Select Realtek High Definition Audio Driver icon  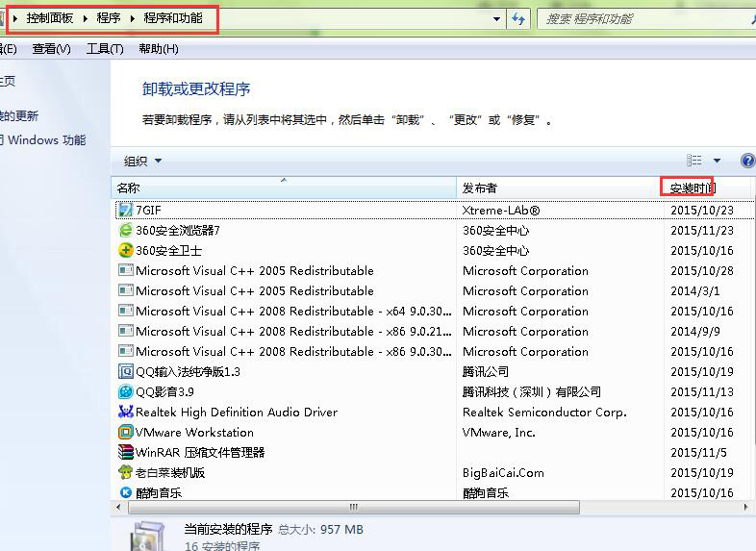pos(125,412)
